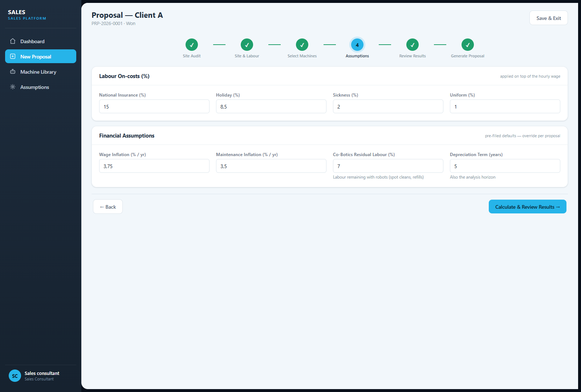
Task: Go to Select Machines step checkmark
Action: coord(302,45)
